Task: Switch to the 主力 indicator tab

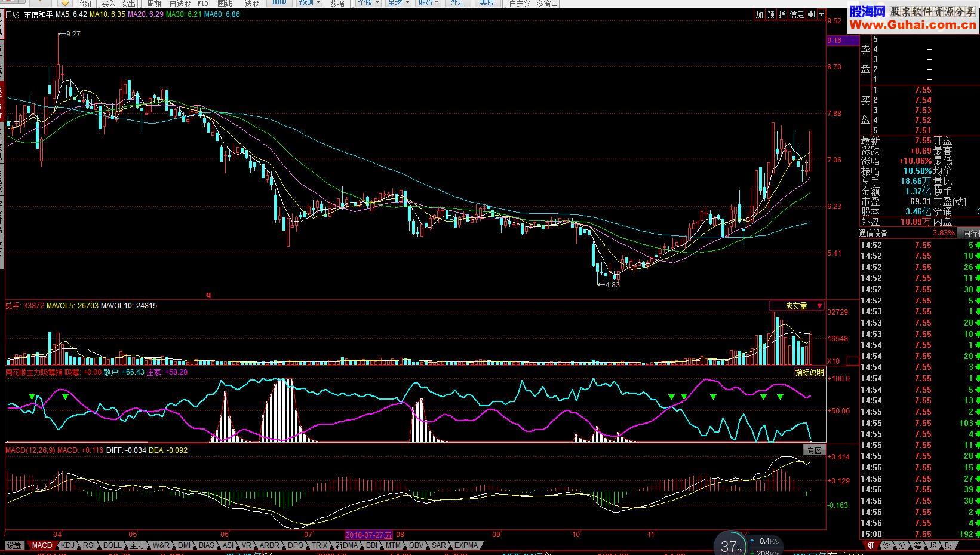Action: pos(137,545)
